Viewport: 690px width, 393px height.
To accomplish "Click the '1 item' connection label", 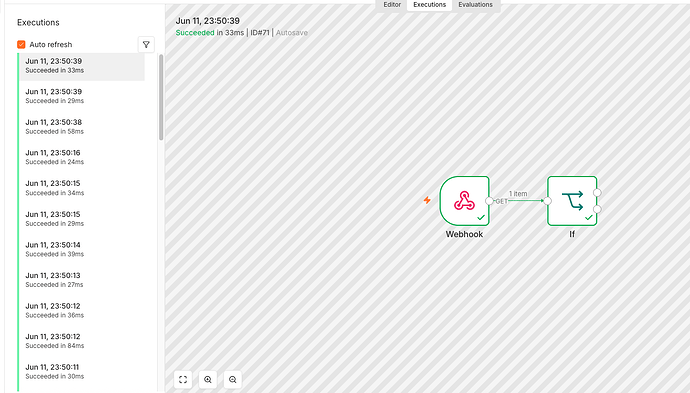I will (x=518, y=194).
